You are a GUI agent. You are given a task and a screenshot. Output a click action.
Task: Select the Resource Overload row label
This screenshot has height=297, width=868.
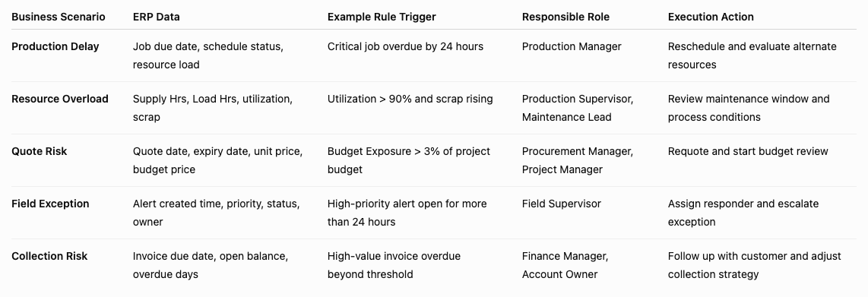(60, 99)
